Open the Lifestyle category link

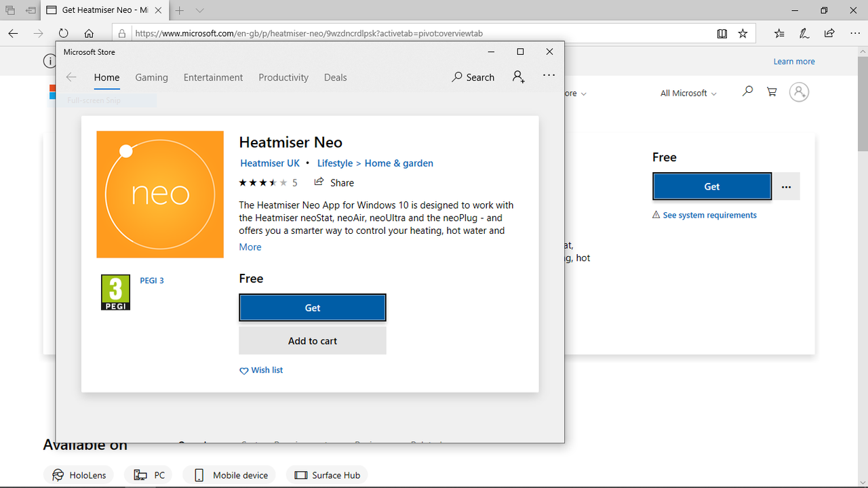coord(335,163)
